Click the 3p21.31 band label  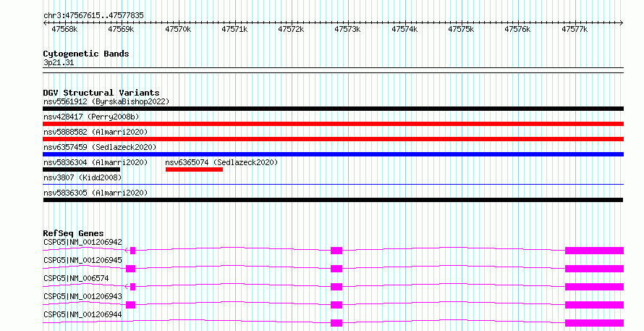[x=59, y=63]
